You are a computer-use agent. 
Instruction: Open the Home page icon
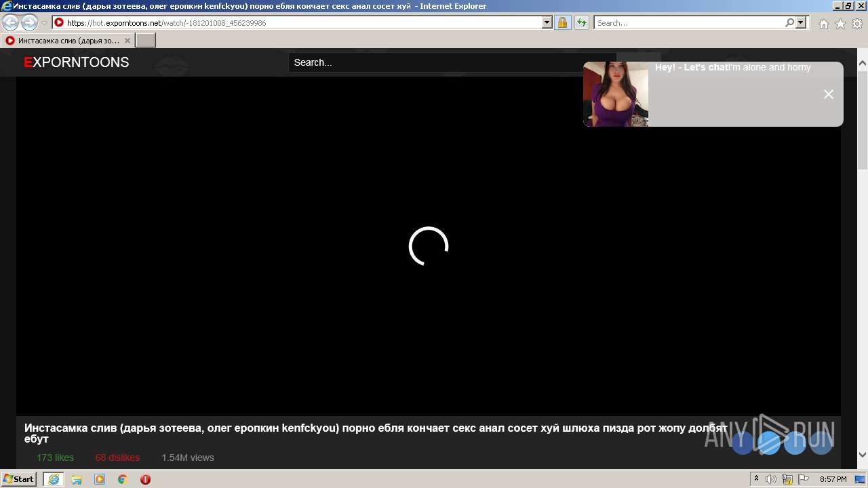(x=823, y=24)
